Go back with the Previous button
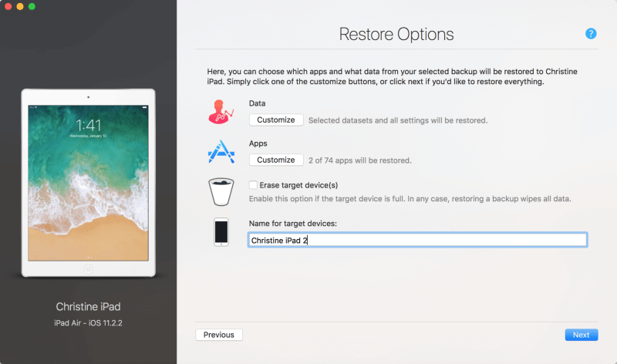The width and height of the screenshot is (617, 364). 219,335
